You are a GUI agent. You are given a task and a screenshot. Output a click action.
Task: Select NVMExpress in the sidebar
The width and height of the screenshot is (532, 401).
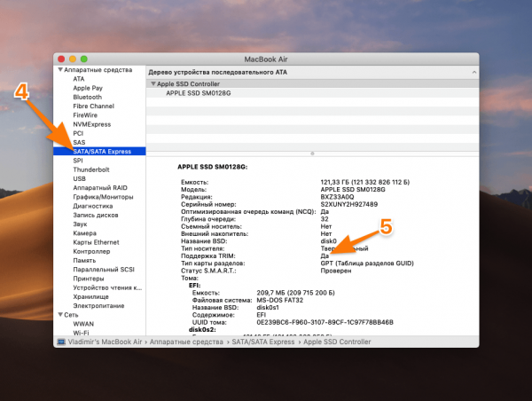coord(92,124)
